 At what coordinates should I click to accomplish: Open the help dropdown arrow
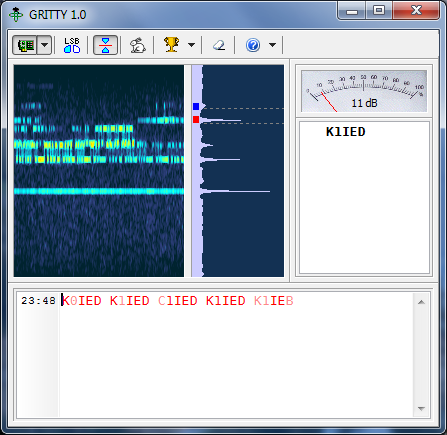[272, 45]
